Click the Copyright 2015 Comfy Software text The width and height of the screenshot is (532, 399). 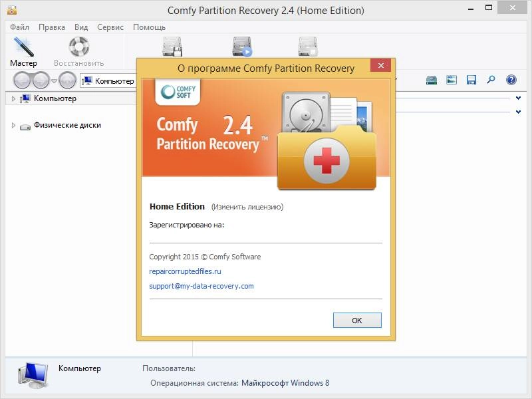click(x=205, y=257)
